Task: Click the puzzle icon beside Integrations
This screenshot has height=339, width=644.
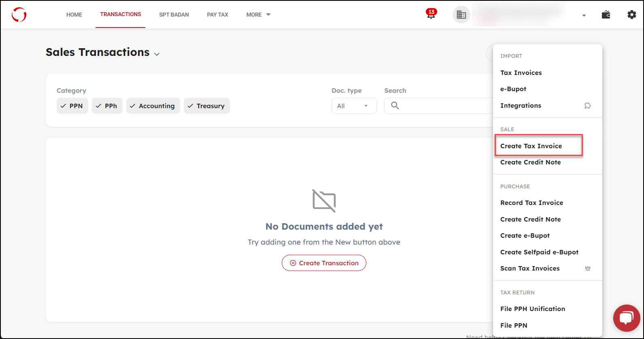Action: 587,106
